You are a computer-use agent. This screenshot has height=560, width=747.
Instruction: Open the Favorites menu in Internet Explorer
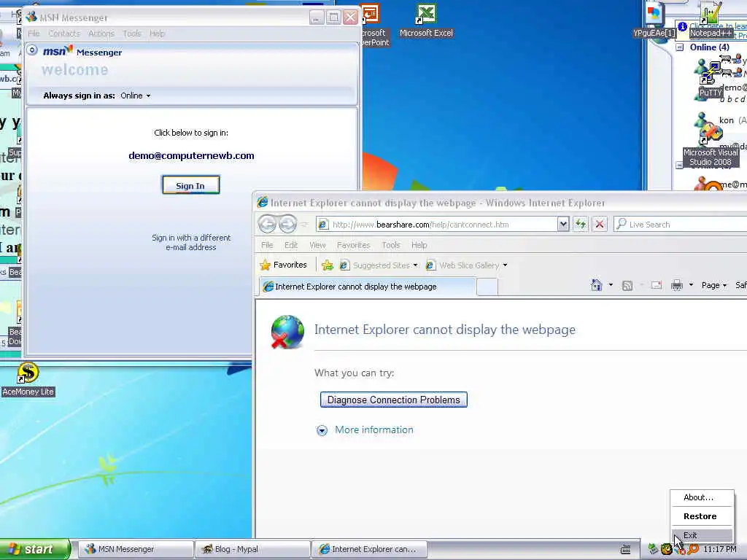[x=354, y=245]
